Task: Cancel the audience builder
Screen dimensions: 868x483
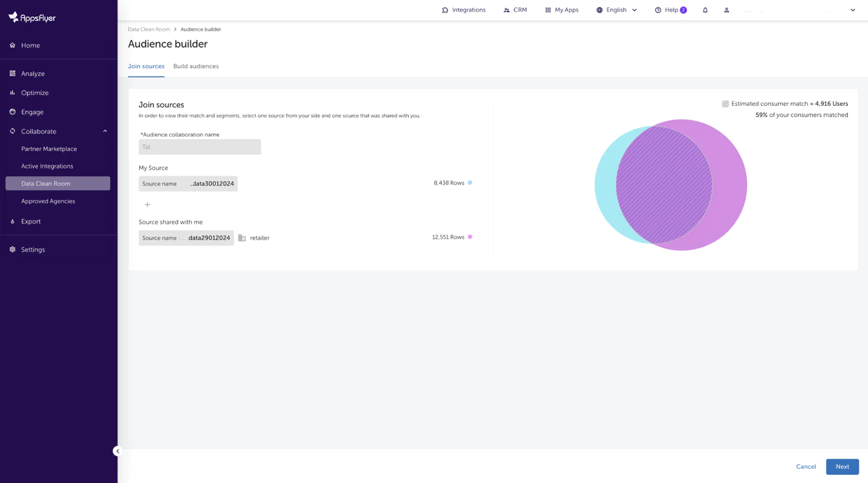Action: point(806,467)
